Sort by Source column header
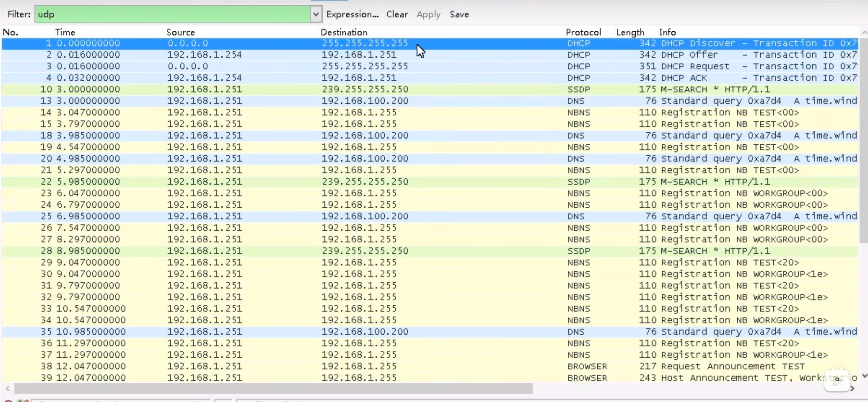The width and height of the screenshot is (868, 402). click(180, 32)
